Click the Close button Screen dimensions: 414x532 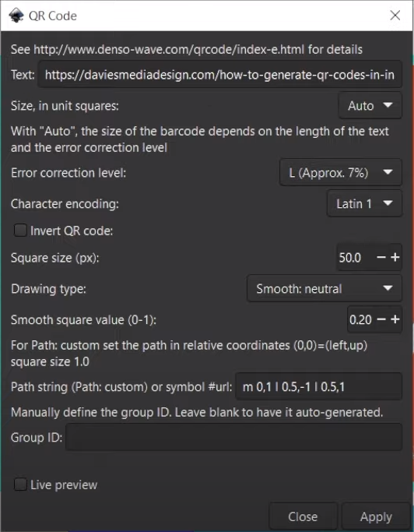pos(303,516)
